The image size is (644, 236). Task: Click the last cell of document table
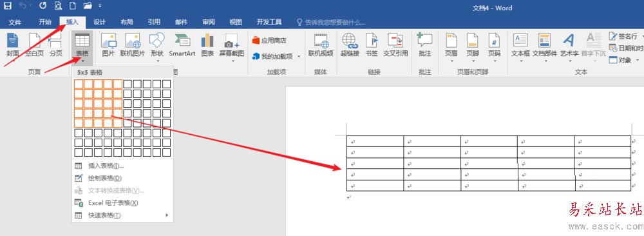603,186
